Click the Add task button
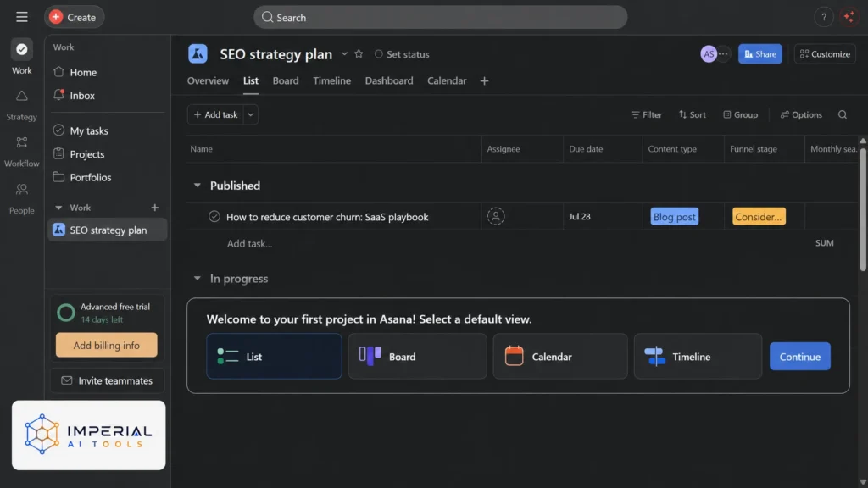 pyautogui.click(x=215, y=114)
